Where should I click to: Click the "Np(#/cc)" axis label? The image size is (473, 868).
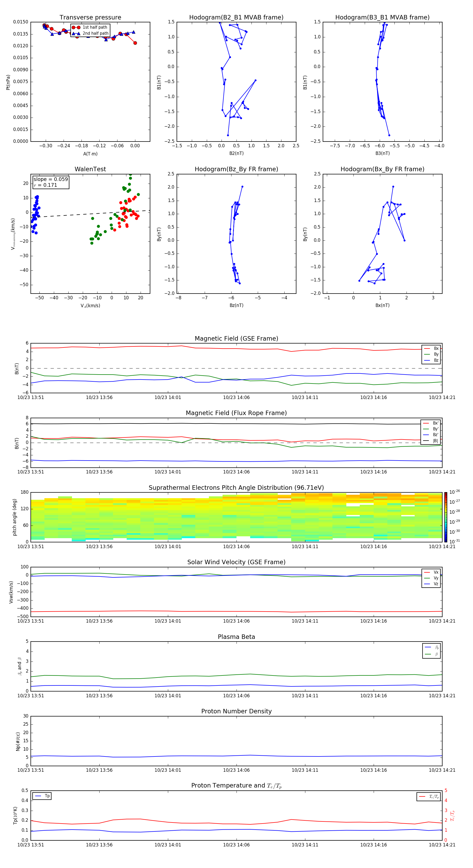click(18, 741)
